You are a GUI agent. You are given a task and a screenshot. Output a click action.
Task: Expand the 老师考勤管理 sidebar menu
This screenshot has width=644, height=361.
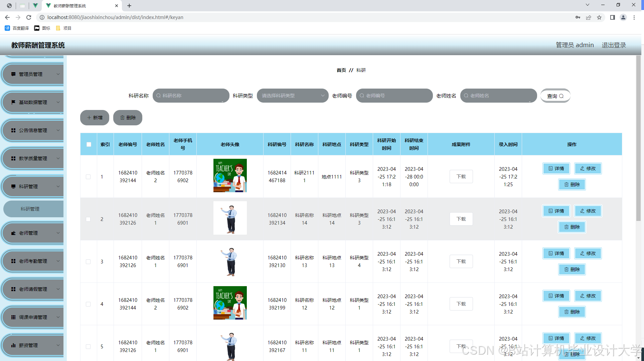tap(33, 261)
